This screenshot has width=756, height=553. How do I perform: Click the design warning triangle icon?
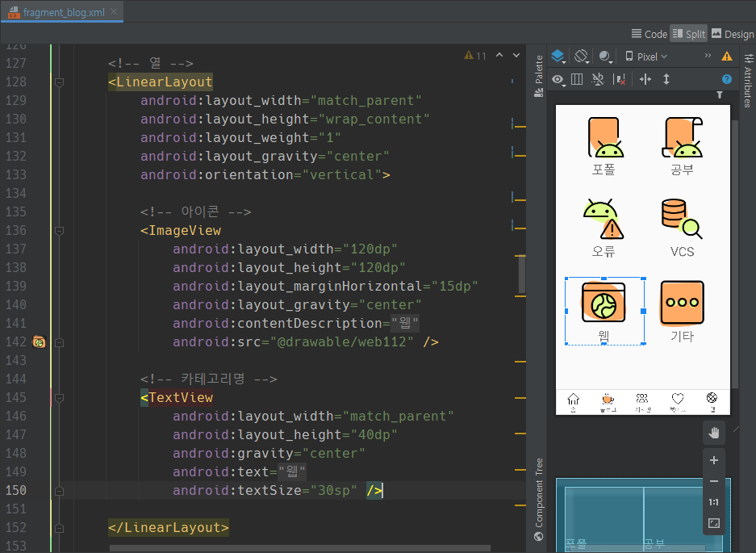[x=727, y=56]
